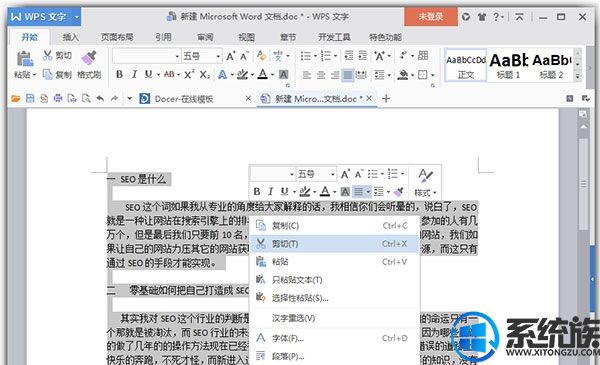600x365 pixels.
Task: Click the undo arrow in quick-access bar
Action: tap(100, 99)
